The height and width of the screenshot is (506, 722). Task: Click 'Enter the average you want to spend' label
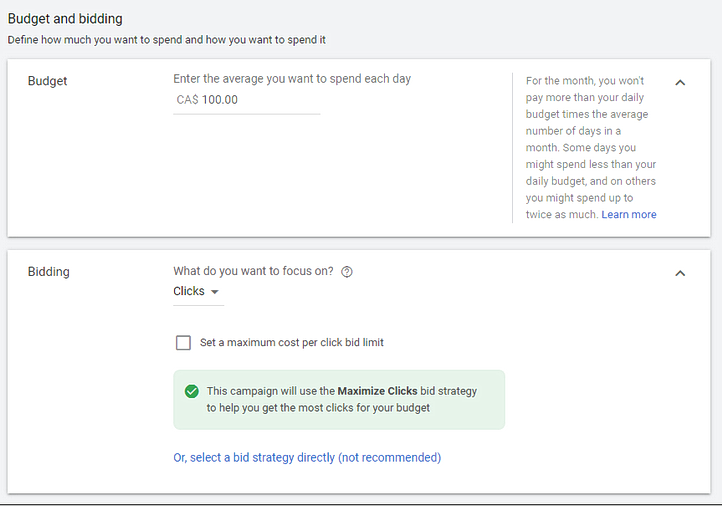click(x=292, y=79)
